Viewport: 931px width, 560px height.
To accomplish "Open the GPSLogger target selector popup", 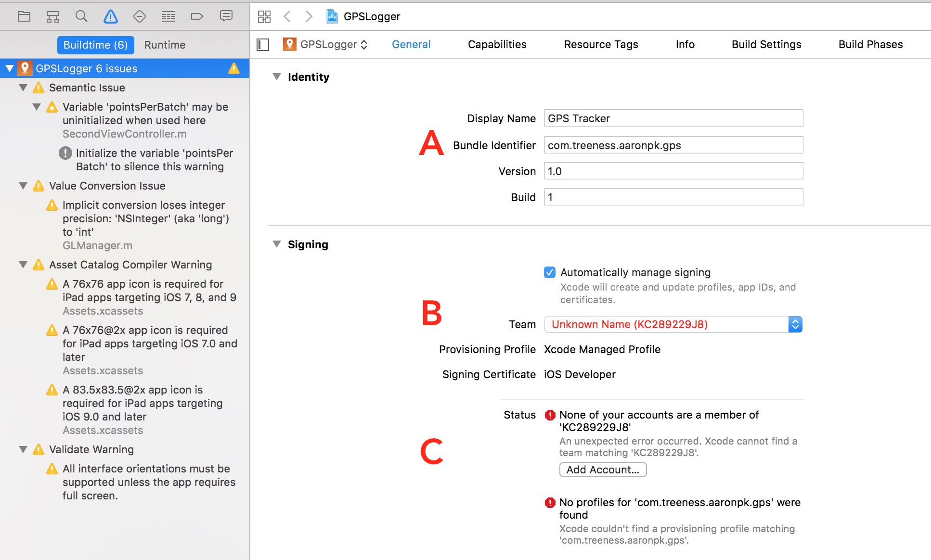I will 326,45.
